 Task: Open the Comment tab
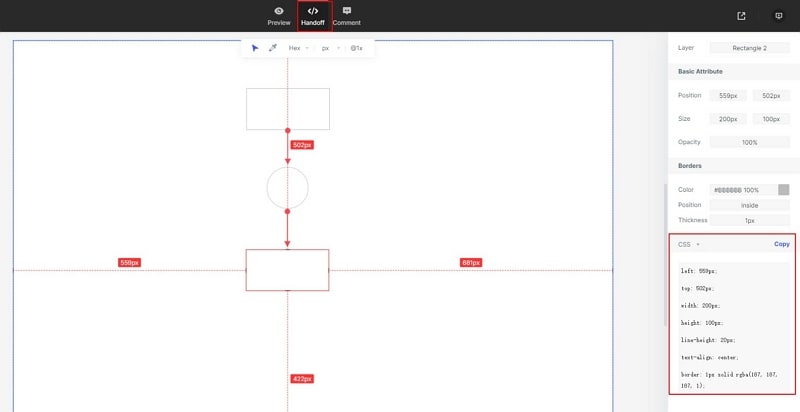coord(347,16)
